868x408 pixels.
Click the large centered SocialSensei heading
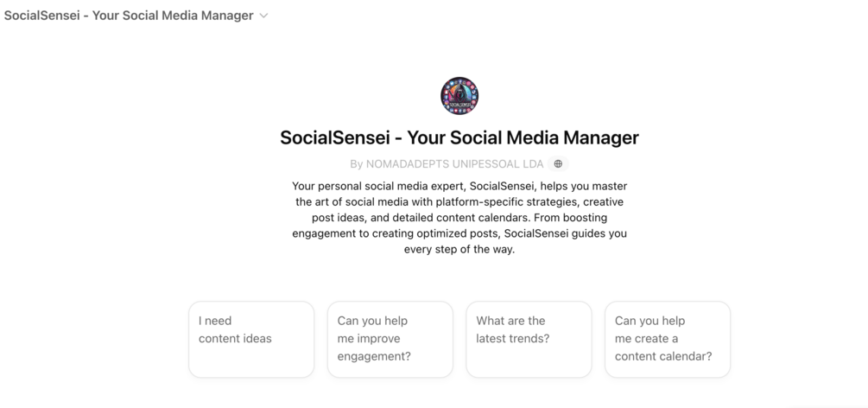tap(459, 137)
